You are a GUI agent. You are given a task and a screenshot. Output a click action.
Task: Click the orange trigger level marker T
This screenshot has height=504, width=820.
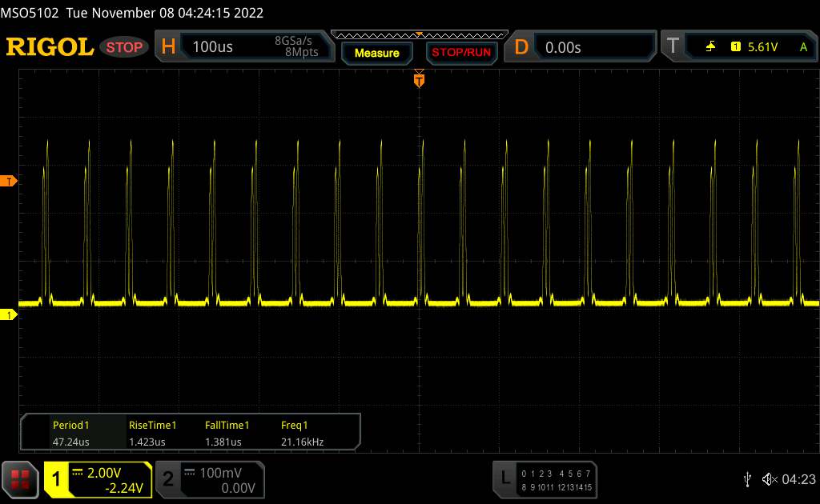pyautogui.click(x=9, y=182)
